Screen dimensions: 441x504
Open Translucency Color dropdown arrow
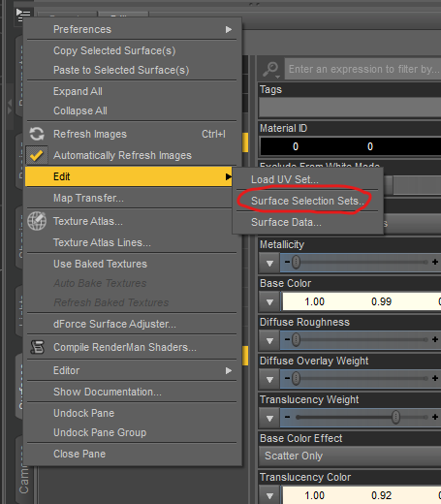tap(269, 495)
